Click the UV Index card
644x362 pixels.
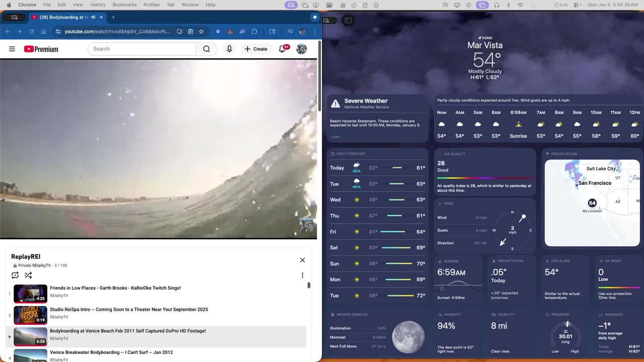coord(618,279)
